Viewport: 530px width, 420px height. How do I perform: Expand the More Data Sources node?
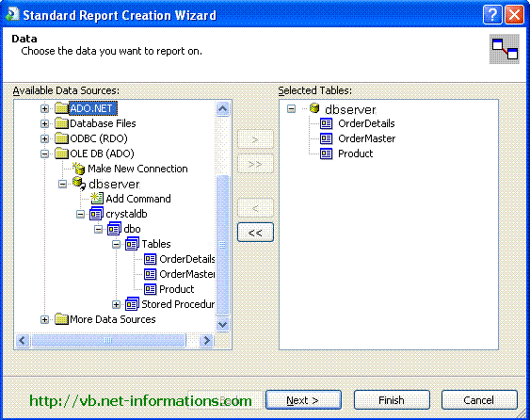pos(44,319)
